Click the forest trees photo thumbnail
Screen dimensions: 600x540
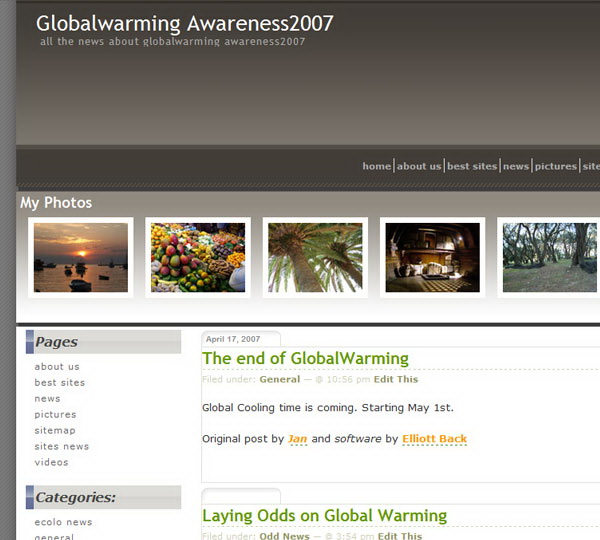click(x=549, y=257)
